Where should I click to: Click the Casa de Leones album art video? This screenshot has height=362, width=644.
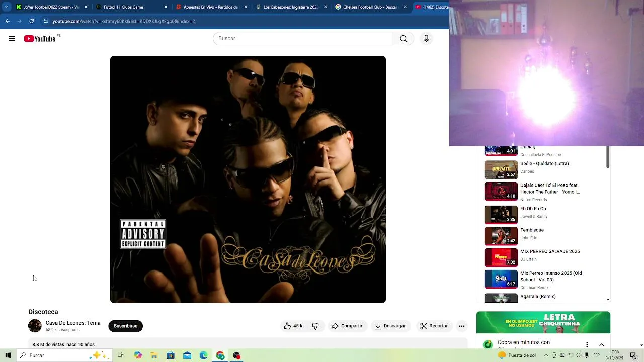[248, 179]
